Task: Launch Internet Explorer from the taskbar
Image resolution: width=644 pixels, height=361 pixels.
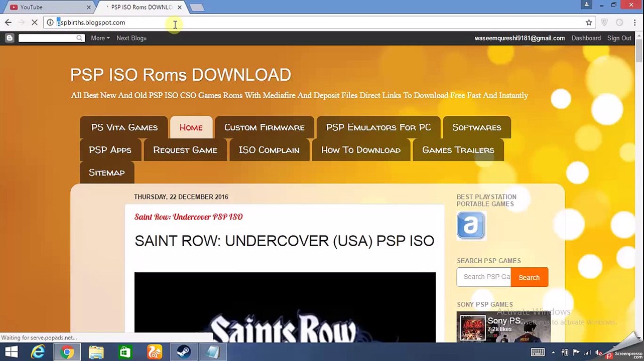Action: tap(38, 352)
